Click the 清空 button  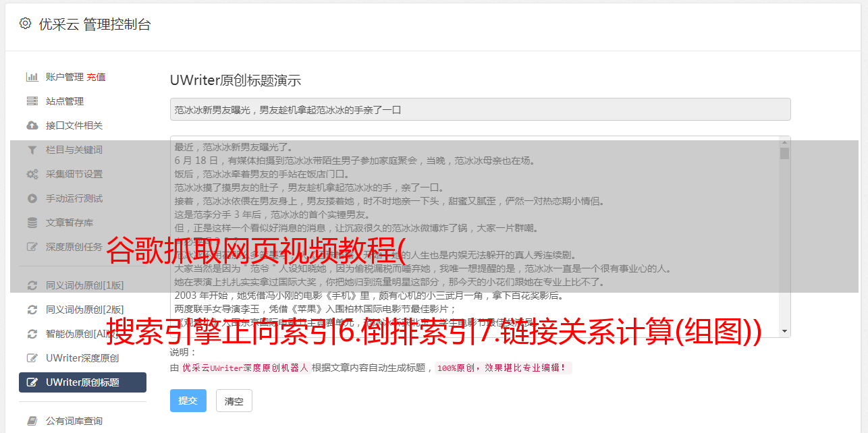pos(234,401)
